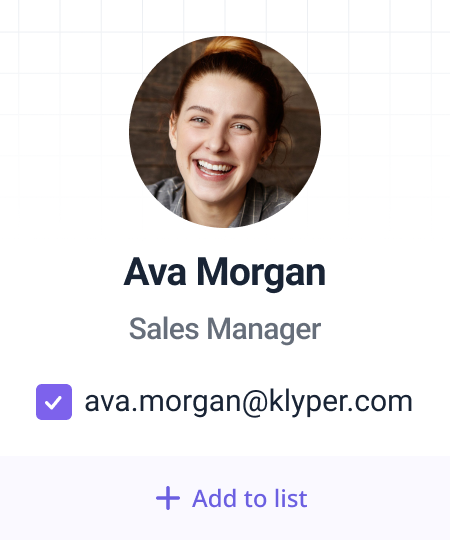Tap the white checkmark inside purple box
This screenshot has width=450, height=540.
[53, 403]
